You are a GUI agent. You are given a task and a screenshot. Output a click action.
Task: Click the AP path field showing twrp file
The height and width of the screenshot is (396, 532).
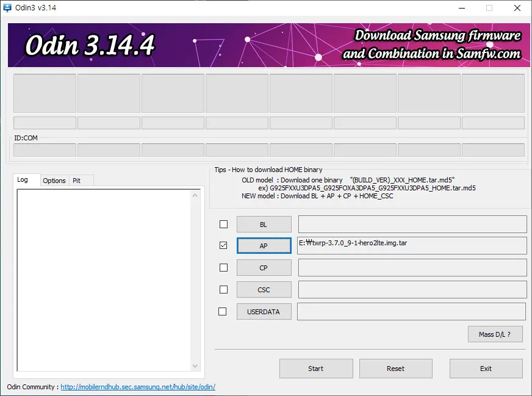tap(412, 245)
